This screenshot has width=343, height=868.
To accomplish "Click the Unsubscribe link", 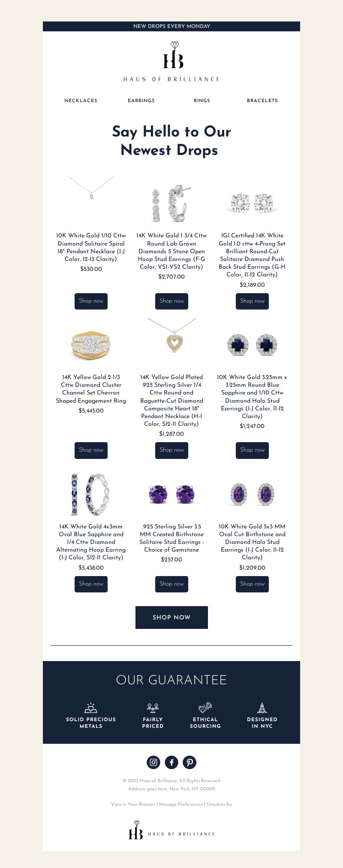I will tap(220, 804).
